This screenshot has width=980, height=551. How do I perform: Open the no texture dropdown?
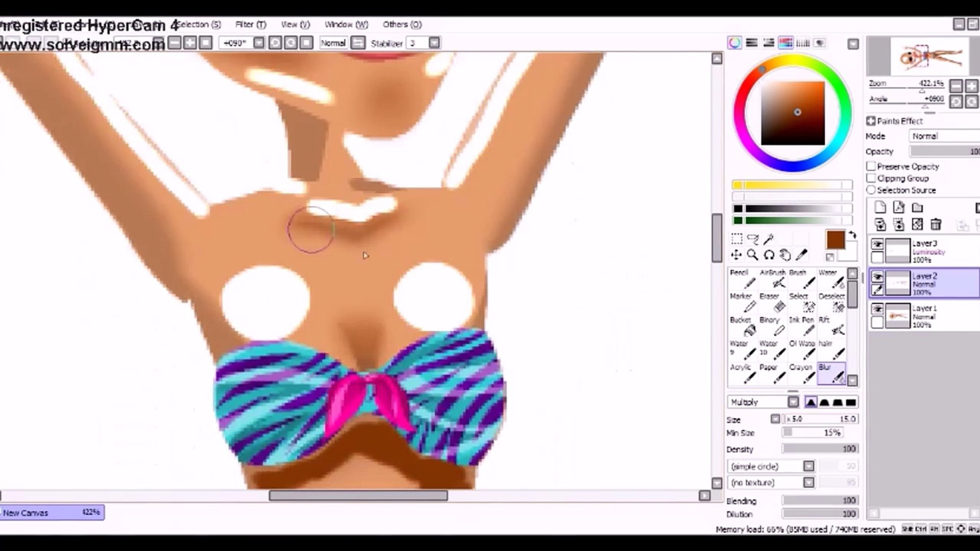(x=808, y=483)
